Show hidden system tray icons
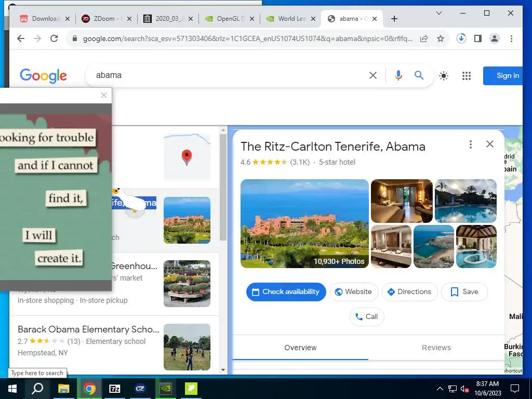Viewport: 532px width, 399px height. 440,389
